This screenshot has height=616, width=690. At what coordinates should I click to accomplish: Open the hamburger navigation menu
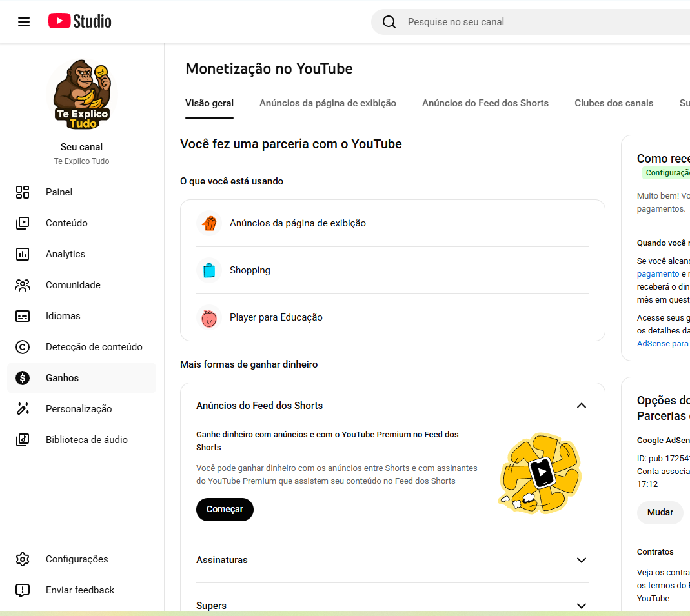24,21
